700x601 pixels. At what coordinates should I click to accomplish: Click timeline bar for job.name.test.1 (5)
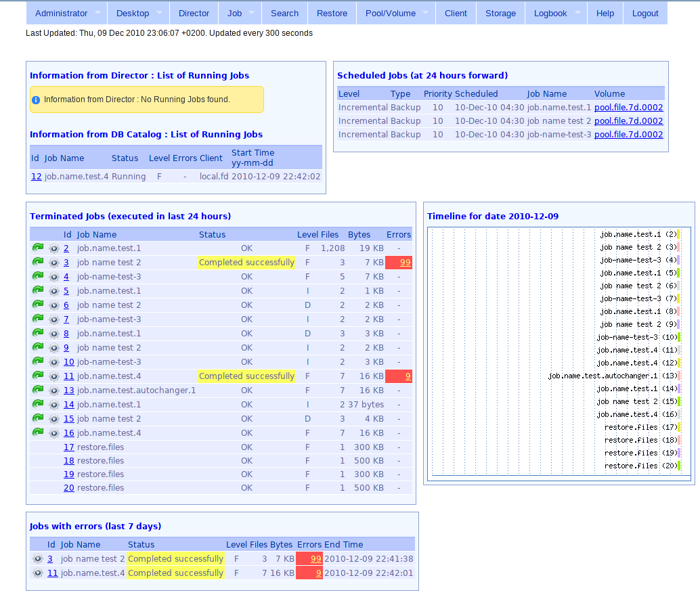[678, 273]
